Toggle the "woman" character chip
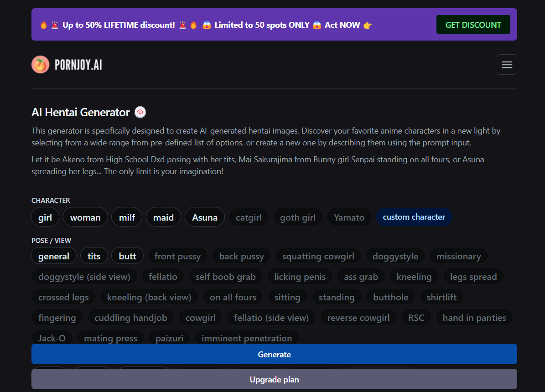This screenshot has height=392, width=545. pyautogui.click(x=85, y=217)
